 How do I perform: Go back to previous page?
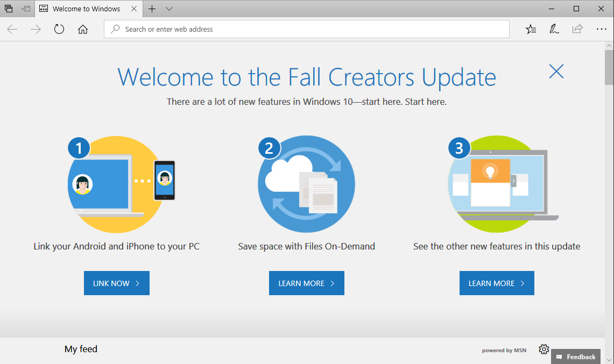12,30
